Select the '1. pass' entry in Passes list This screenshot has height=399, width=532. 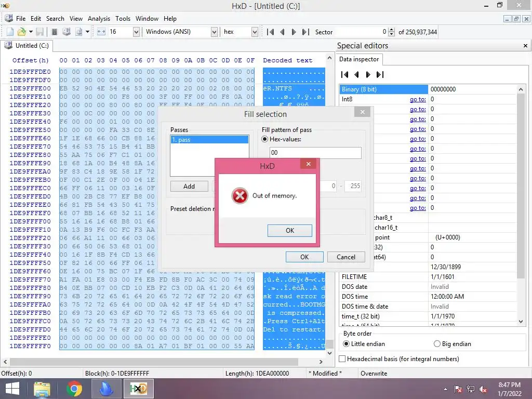point(209,139)
